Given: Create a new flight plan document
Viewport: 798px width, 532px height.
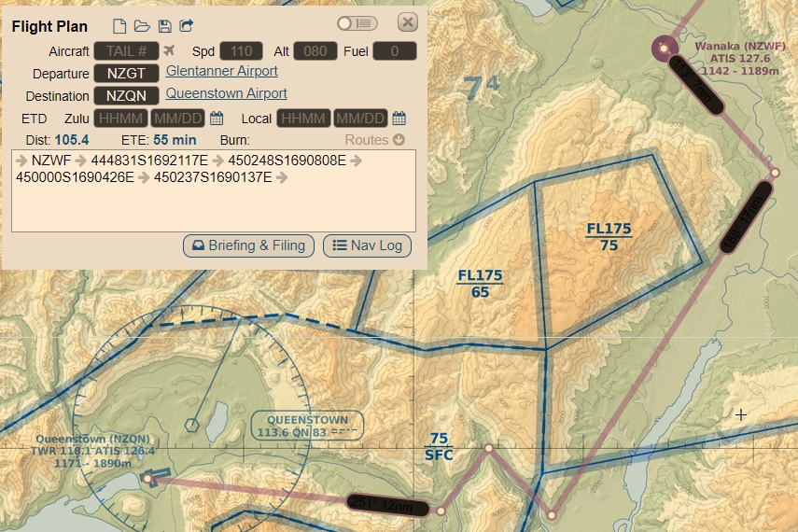Looking at the screenshot, I should point(119,26).
